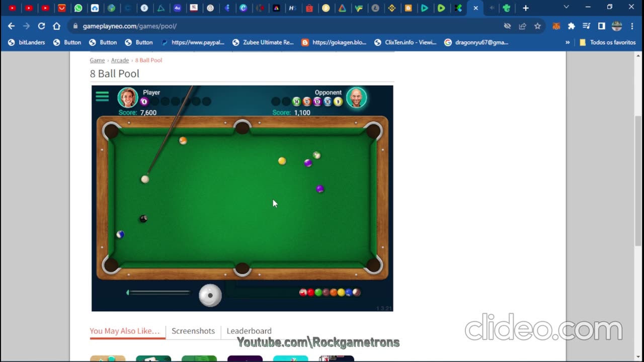Click the Arcade breadcrumb link
The image size is (644, 362).
120,60
